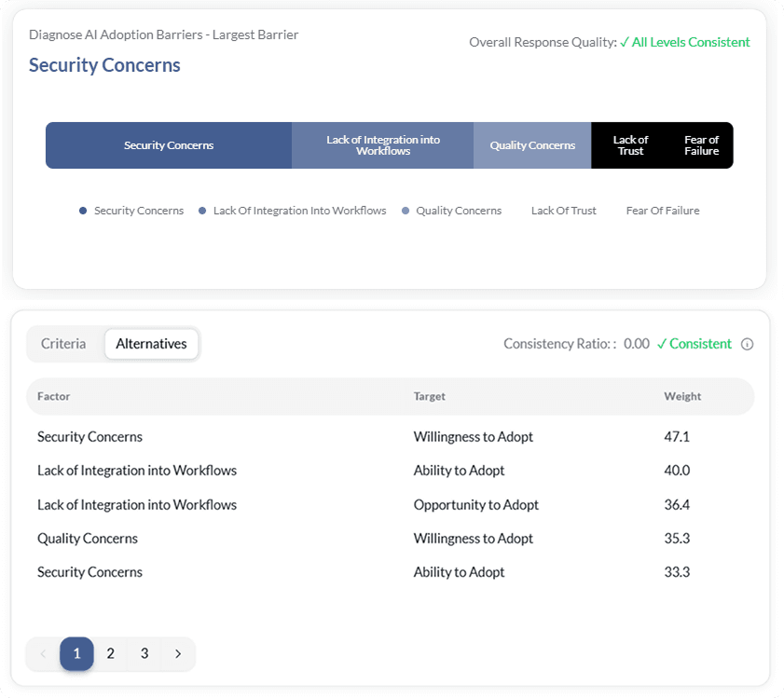Image resolution: width=784 pixels, height=698 pixels.
Task: Select weight value 35.3
Action: coord(677,539)
